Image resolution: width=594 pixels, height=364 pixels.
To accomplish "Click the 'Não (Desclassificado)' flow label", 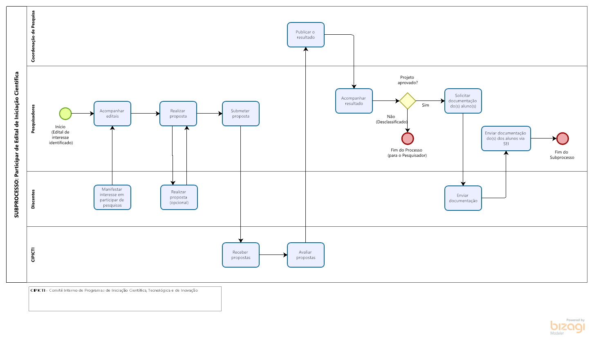I will [x=392, y=119].
